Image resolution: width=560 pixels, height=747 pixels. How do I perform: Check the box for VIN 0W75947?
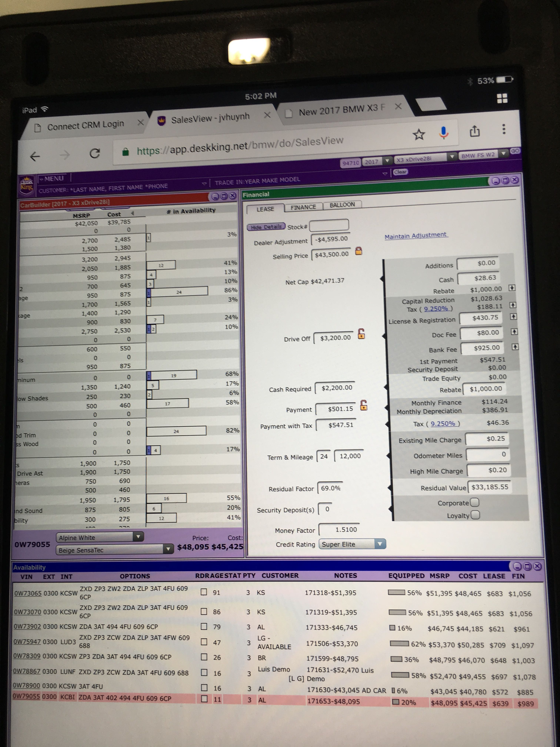tap(204, 642)
